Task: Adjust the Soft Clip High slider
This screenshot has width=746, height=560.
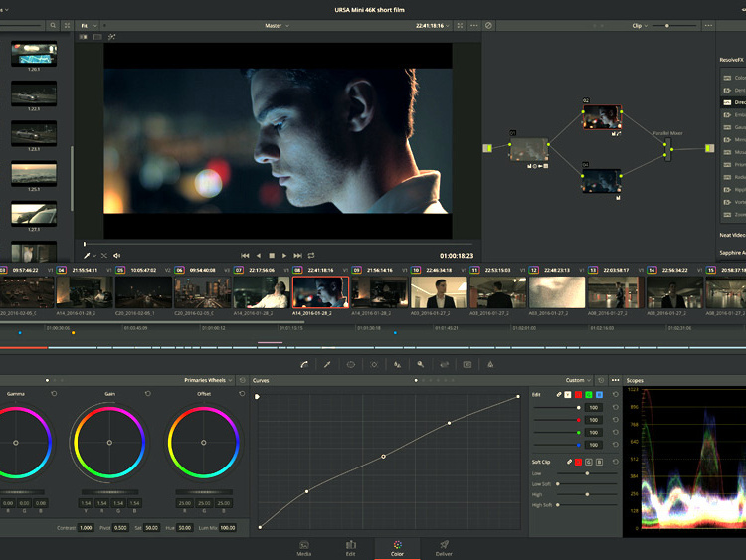Action: [x=587, y=494]
